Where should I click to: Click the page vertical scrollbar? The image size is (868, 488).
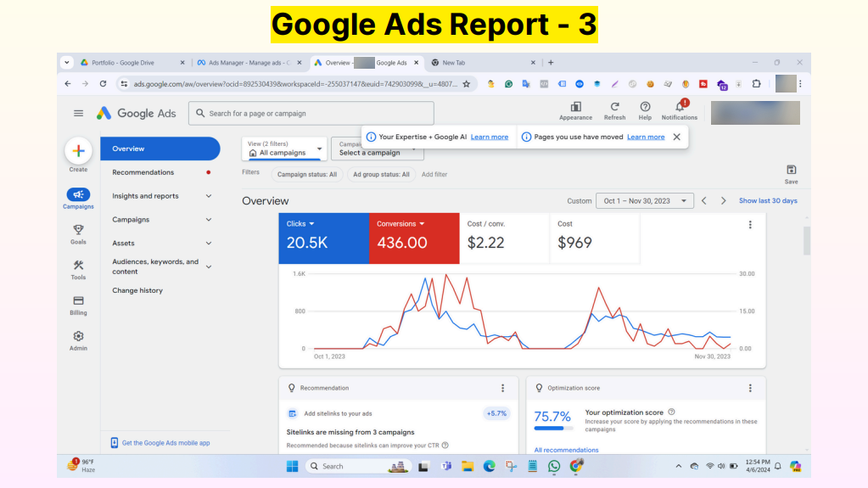point(807,240)
